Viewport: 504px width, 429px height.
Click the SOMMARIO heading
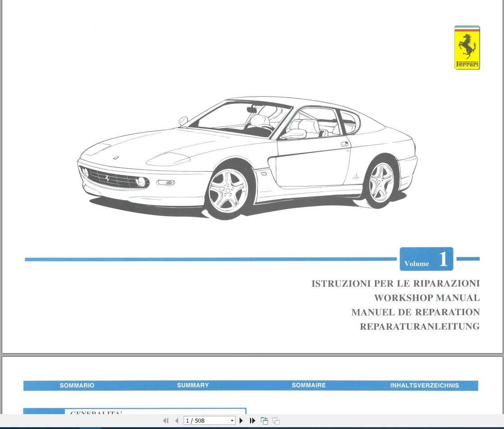(x=77, y=385)
